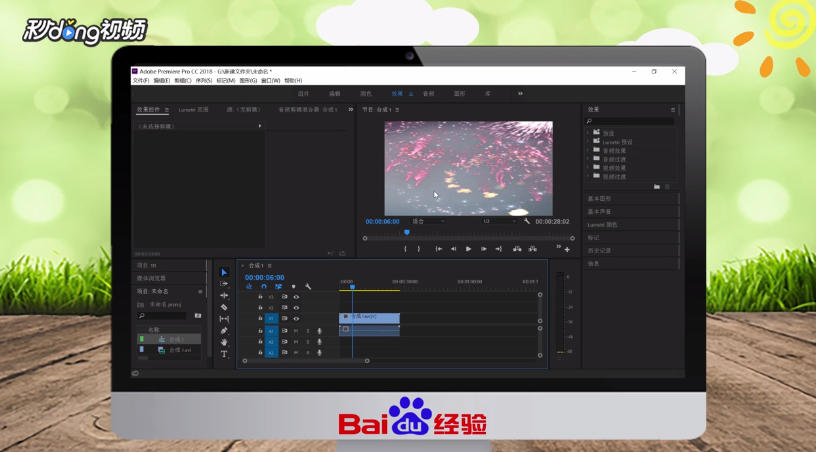Click new custom bin icon in Effects panel

pos(657,186)
